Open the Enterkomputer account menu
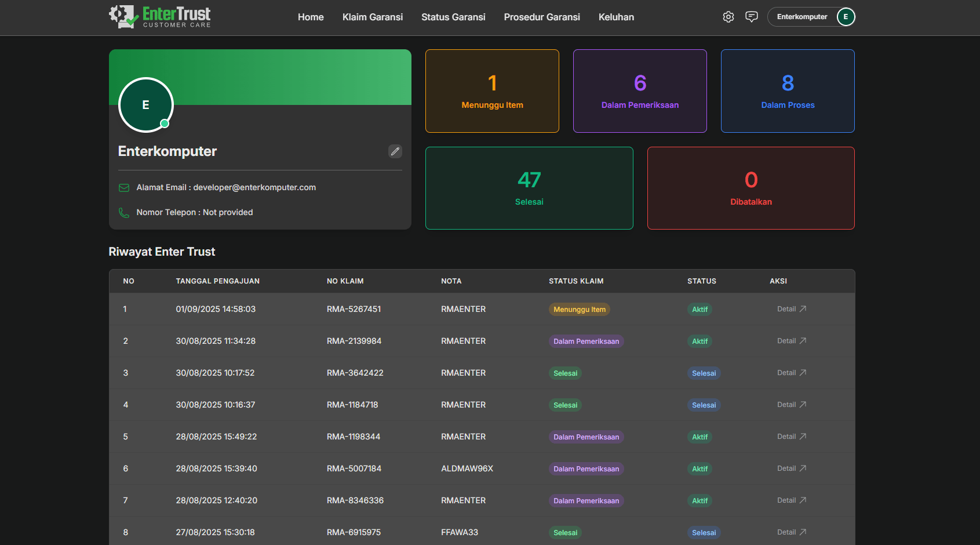Screen dimensions: 980x545 tap(811, 17)
